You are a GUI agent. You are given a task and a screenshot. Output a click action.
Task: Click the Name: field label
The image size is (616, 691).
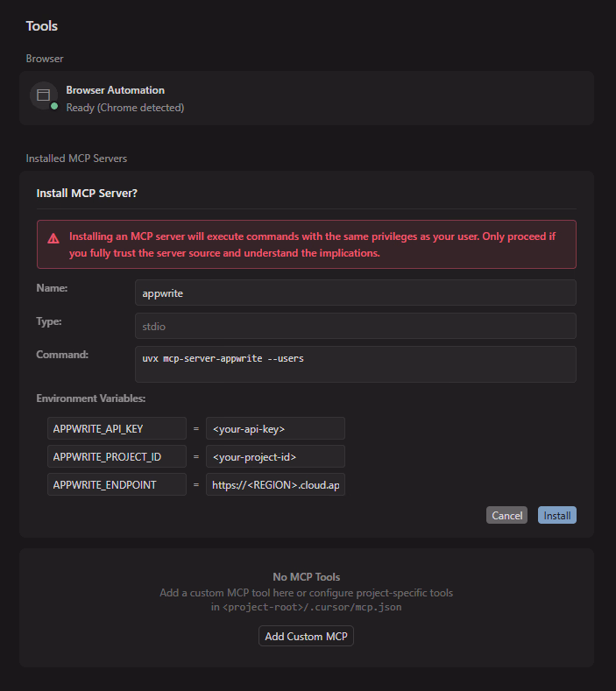click(52, 288)
